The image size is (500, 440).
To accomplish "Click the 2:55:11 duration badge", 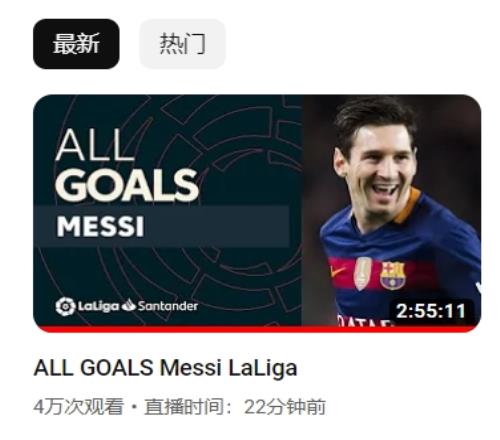I will (431, 311).
